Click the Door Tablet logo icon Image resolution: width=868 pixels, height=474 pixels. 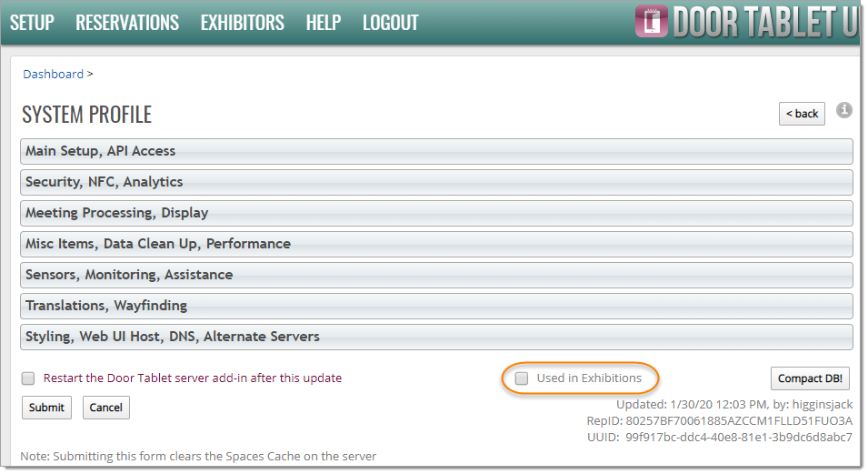coord(651,22)
